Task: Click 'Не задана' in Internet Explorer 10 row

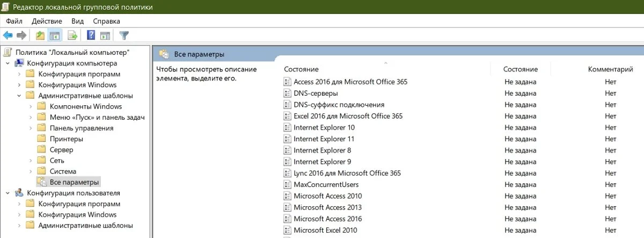Action: click(521, 128)
